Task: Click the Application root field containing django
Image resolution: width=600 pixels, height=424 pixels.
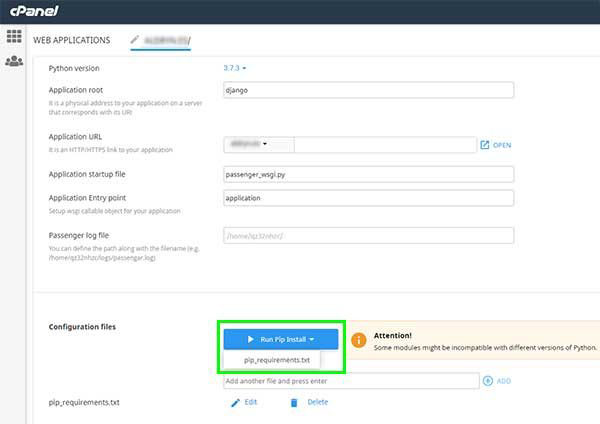Action: click(x=368, y=90)
